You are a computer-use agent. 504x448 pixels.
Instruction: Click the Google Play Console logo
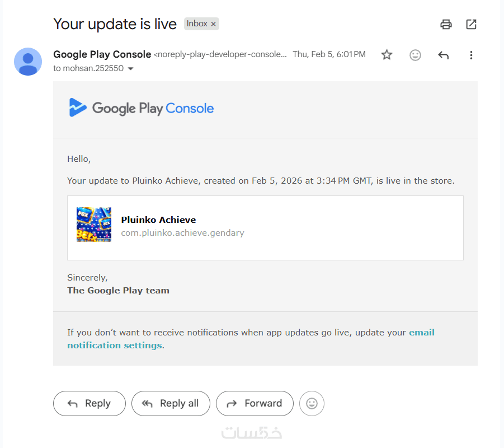click(141, 108)
